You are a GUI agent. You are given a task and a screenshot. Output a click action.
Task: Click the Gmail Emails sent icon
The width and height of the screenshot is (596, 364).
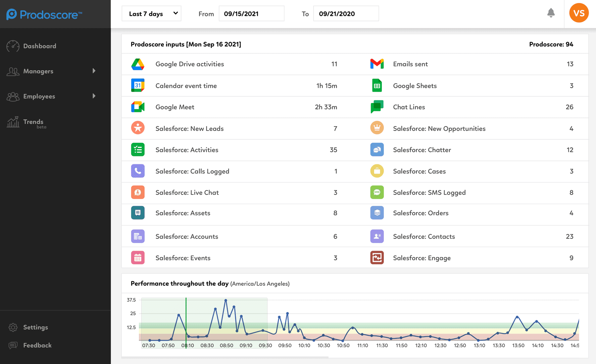pos(377,64)
